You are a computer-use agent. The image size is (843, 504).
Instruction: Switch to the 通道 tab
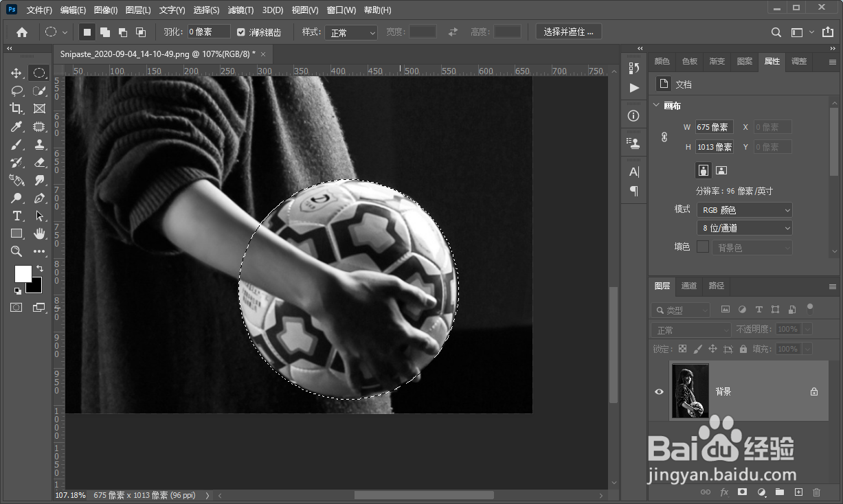(x=689, y=286)
